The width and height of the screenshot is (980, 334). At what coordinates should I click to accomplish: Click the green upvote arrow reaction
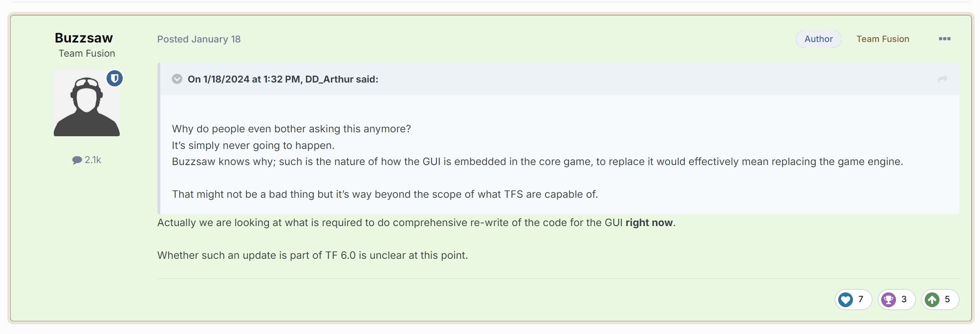[932, 299]
